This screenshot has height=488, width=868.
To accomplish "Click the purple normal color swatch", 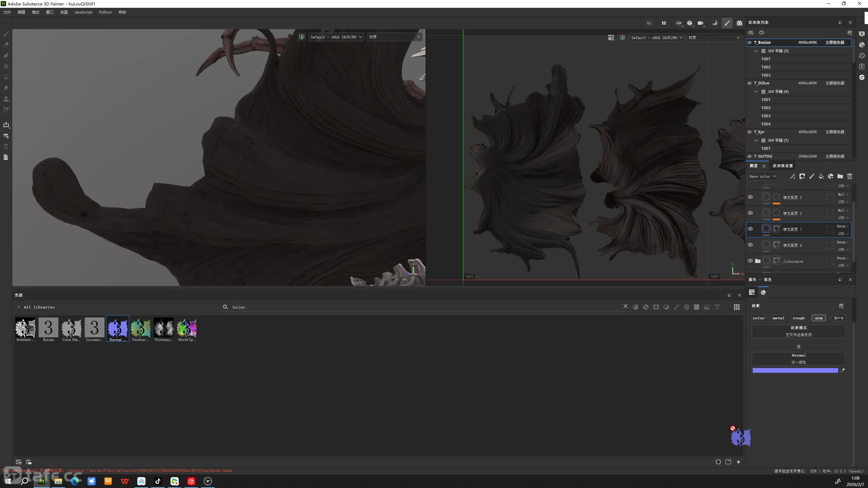I will point(795,370).
